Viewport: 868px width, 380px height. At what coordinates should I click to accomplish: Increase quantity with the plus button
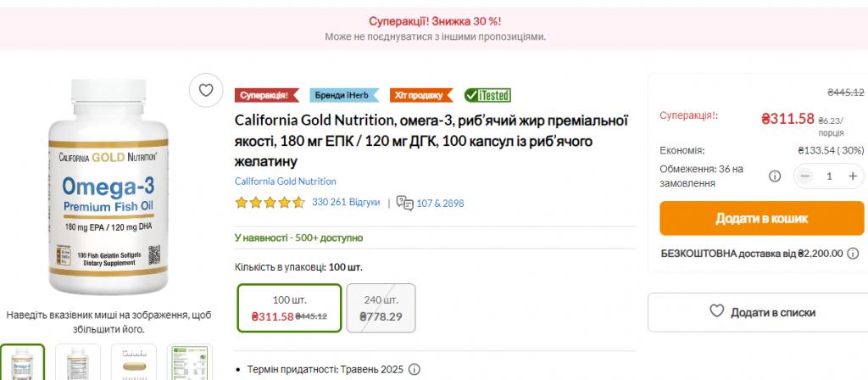click(x=853, y=176)
